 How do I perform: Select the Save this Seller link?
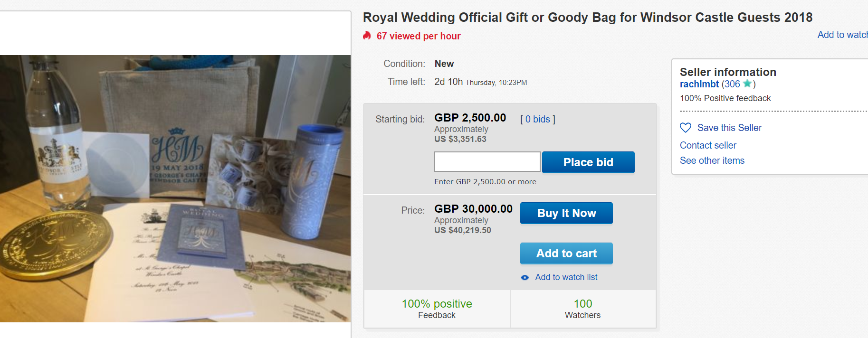[729, 128]
